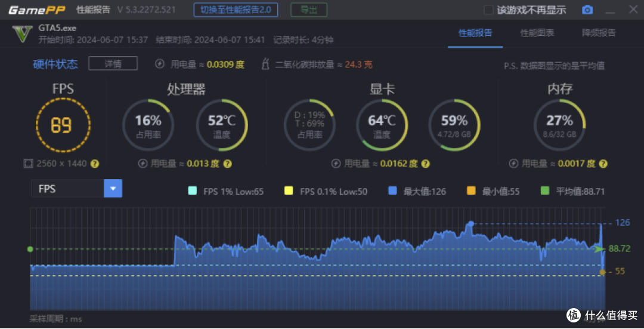This screenshot has width=644, height=329.
Task: Click the 最小值 orange legend swatch
Action: tap(471, 190)
